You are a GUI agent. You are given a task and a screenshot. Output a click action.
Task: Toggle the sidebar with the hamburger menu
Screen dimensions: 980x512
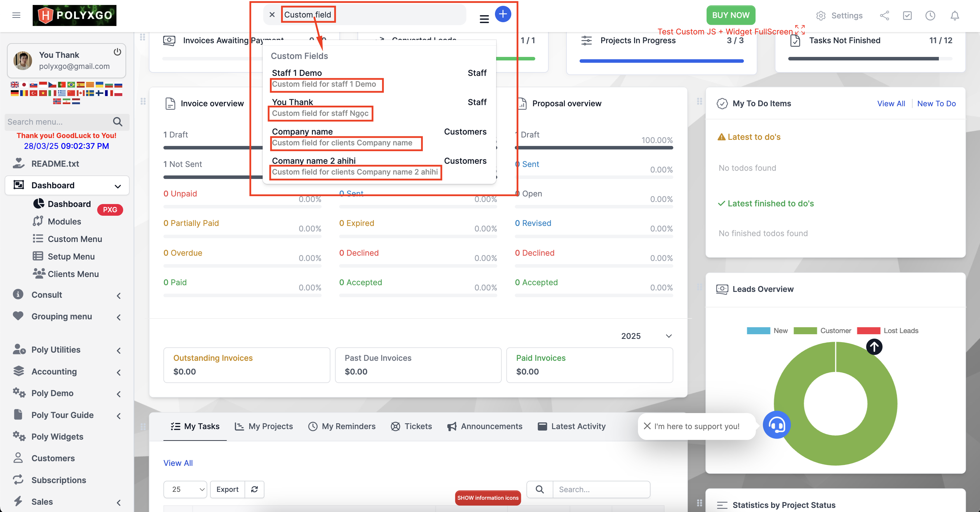pos(16,15)
